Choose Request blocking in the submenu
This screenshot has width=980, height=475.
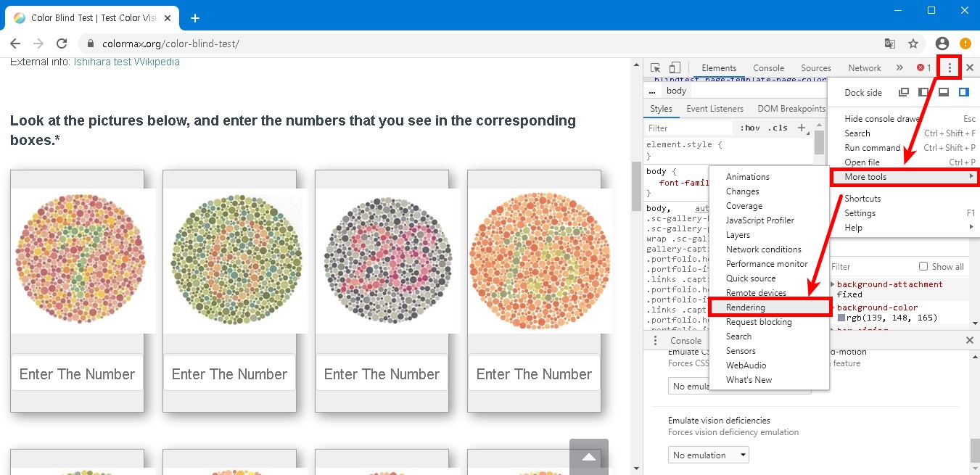coord(770,322)
